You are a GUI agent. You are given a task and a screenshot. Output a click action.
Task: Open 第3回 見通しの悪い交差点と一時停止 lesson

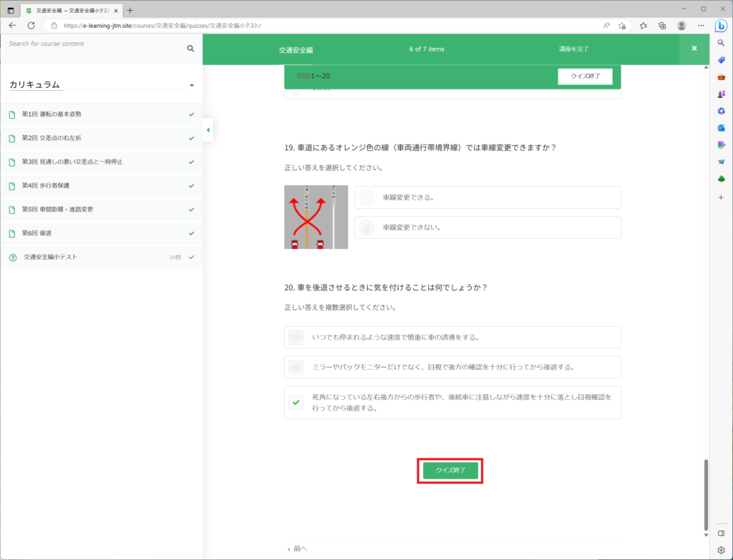(72, 162)
